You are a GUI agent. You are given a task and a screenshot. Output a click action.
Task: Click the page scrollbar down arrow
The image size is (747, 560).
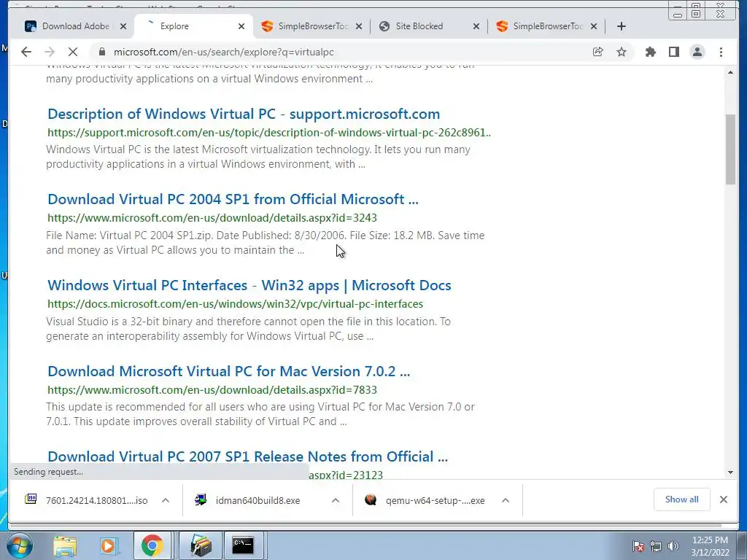click(x=730, y=472)
